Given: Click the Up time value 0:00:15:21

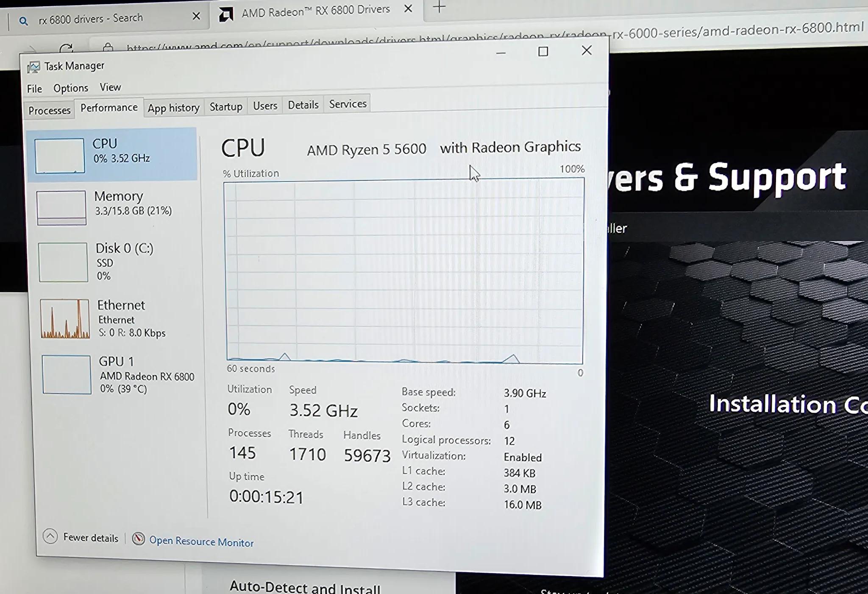Looking at the screenshot, I should tap(266, 497).
